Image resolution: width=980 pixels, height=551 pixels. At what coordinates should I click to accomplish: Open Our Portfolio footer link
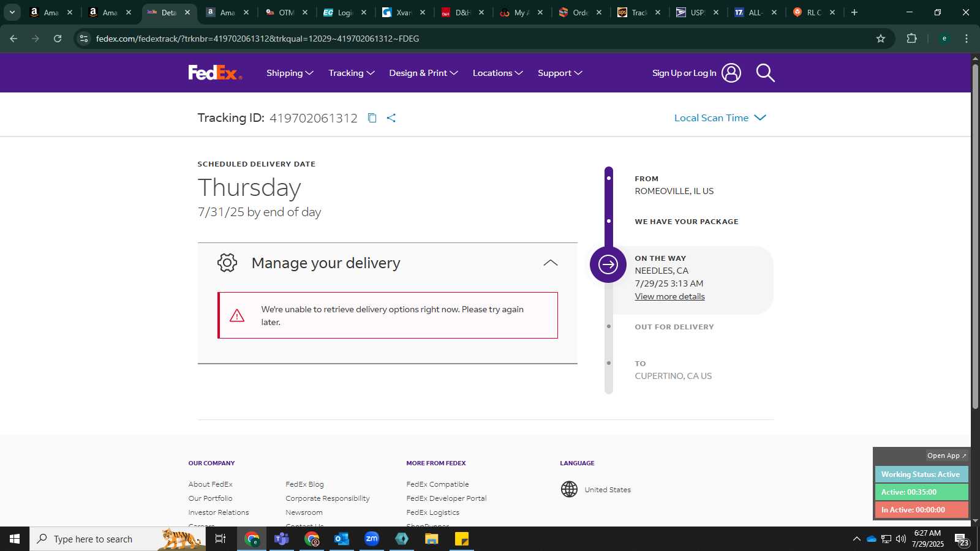pyautogui.click(x=210, y=498)
